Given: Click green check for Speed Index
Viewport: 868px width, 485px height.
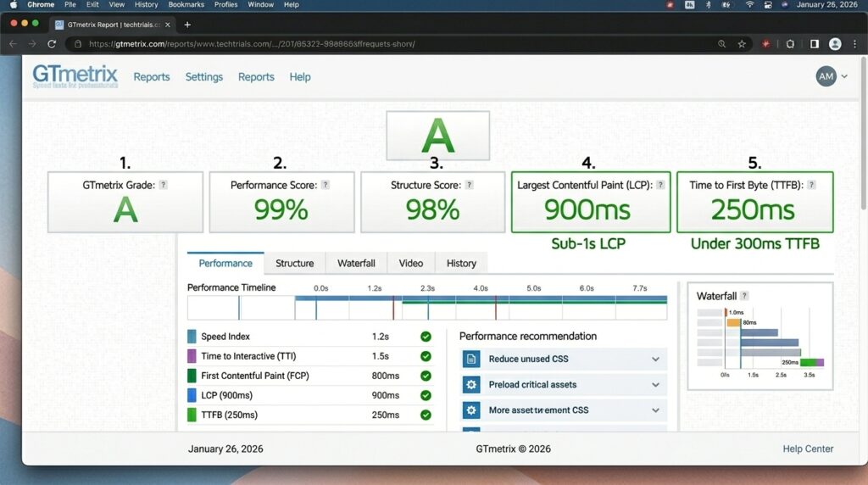Looking at the screenshot, I should [x=426, y=337].
